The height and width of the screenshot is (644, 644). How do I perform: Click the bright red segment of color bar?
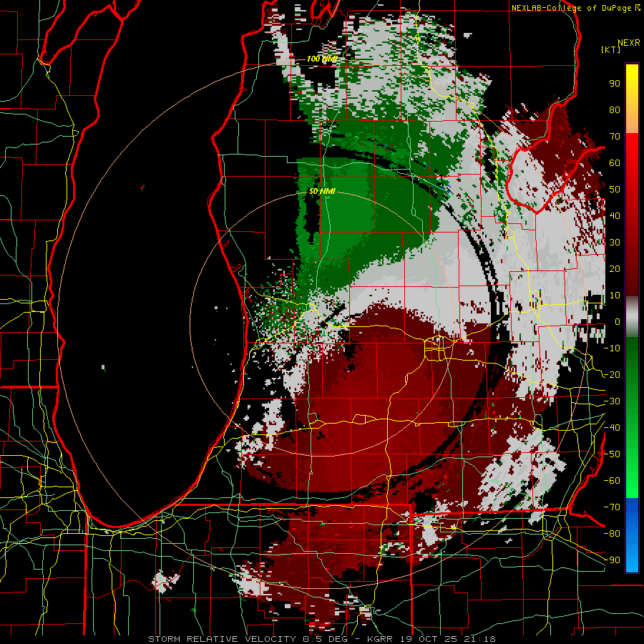point(632,147)
